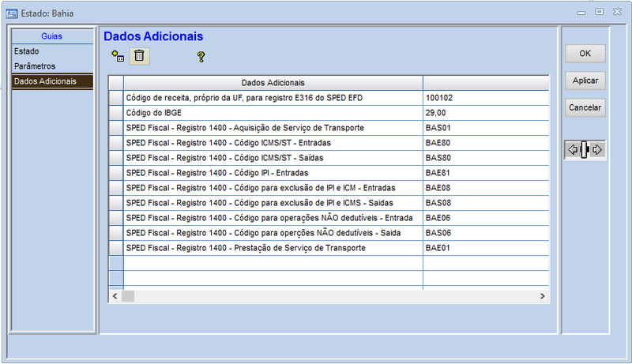Click the right arrow navigation icon
The image size is (632, 364).
coord(597,149)
